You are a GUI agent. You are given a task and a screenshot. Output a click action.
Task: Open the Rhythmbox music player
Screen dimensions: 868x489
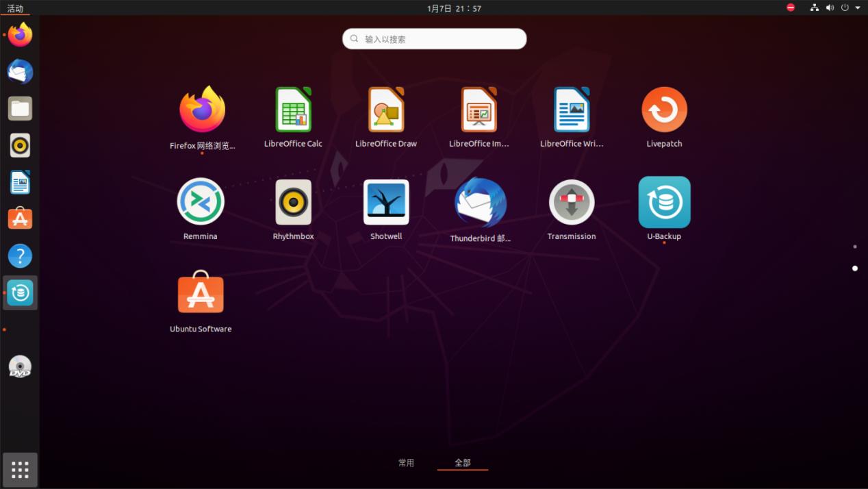tap(293, 202)
